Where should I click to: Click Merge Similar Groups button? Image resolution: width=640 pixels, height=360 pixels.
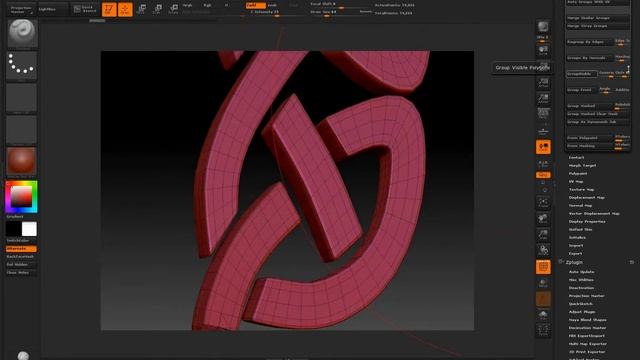tap(598, 18)
